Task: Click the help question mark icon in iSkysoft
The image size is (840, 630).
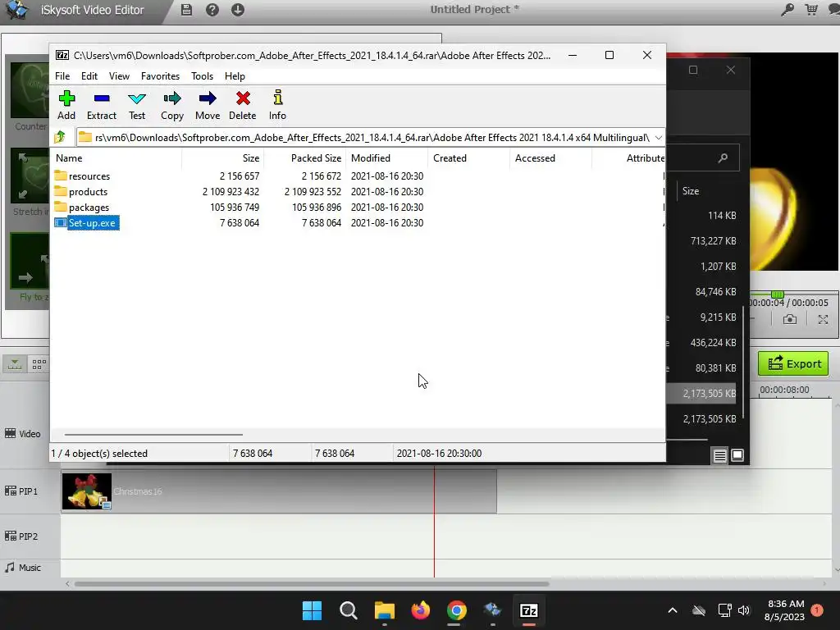Action: (x=212, y=10)
